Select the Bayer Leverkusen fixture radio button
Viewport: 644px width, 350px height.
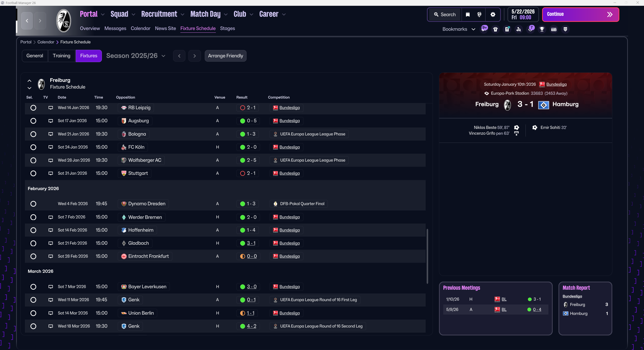[x=33, y=287]
